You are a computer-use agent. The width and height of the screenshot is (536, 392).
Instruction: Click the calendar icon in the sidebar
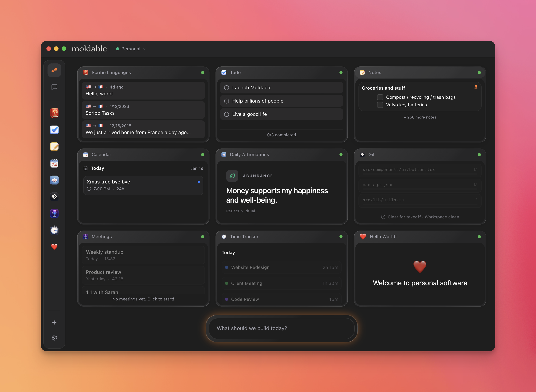point(54,163)
